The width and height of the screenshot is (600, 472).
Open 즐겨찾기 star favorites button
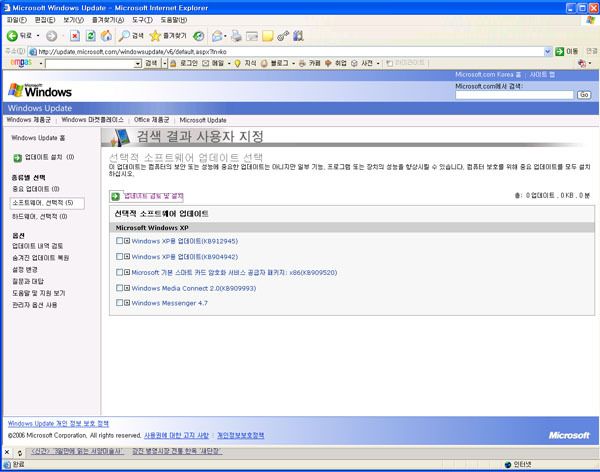pos(168,36)
